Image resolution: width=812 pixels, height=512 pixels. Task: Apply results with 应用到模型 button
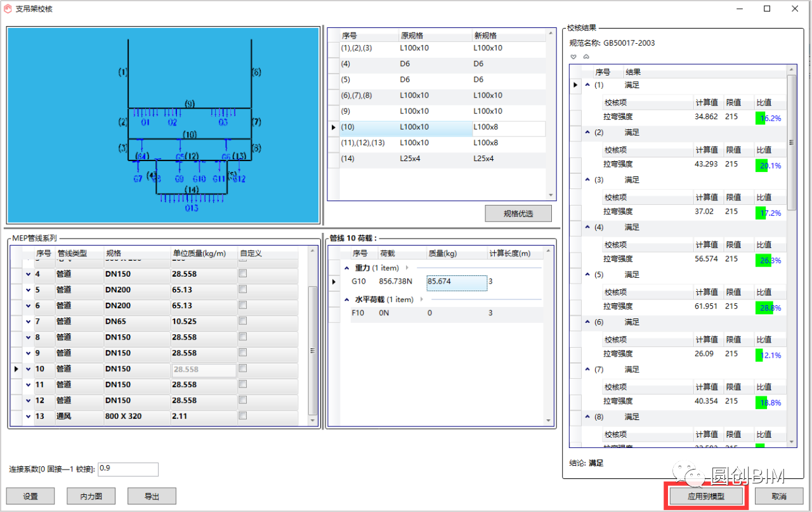click(x=706, y=496)
